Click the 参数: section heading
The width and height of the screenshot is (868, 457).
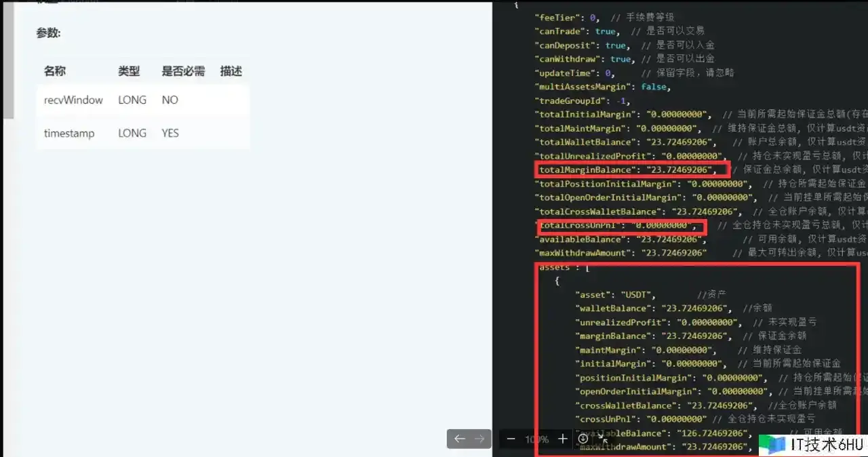tap(49, 33)
